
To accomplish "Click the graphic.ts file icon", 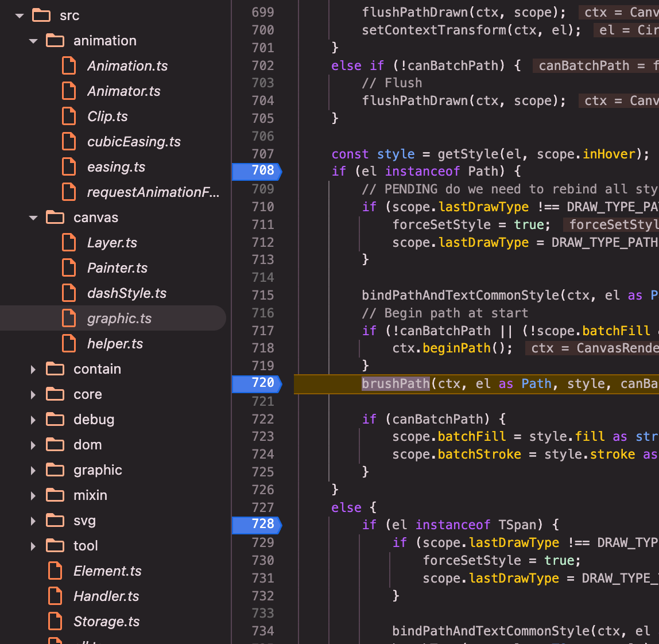I will [69, 319].
